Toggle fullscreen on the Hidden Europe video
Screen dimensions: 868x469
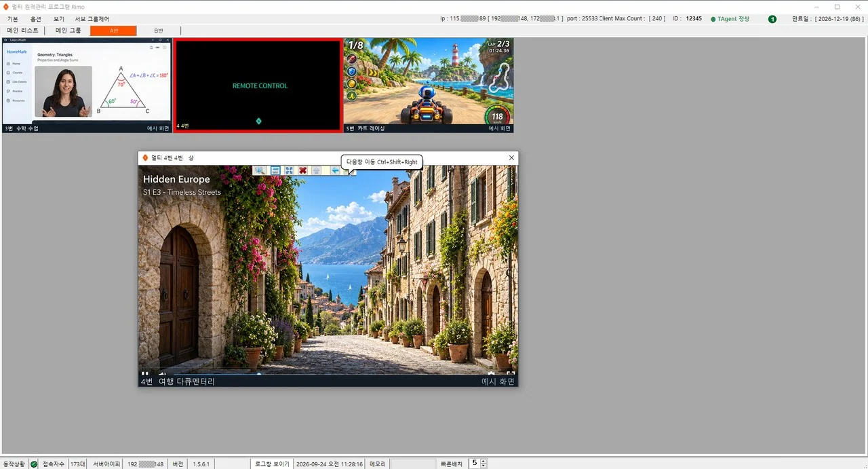tap(511, 373)
